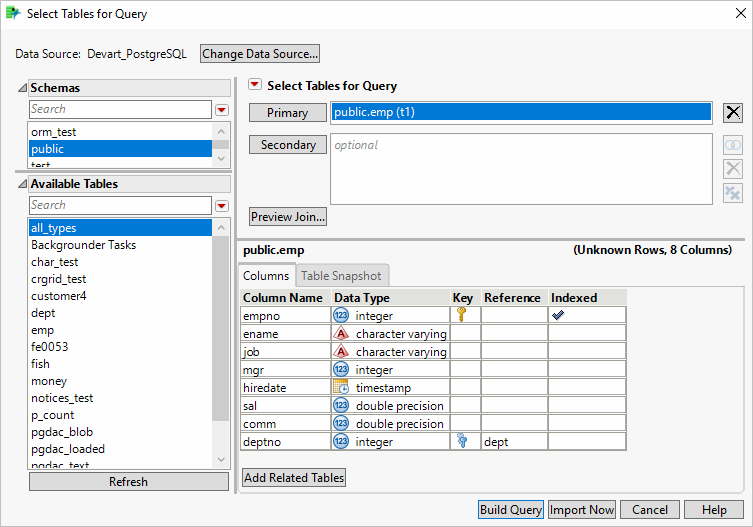The image size is (753, 527).
Task: Open the Schemas search options dropdown
Action: point(222,109)
